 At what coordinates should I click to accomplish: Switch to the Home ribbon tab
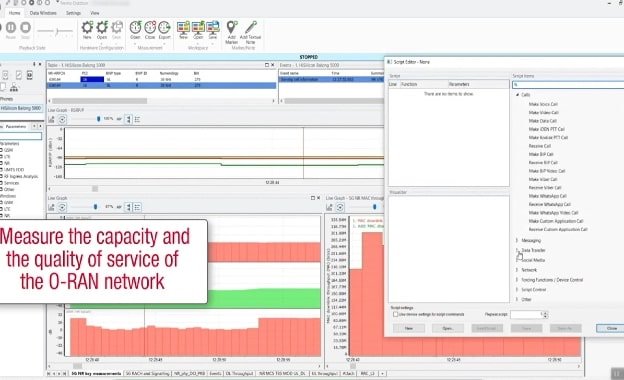[15, 13]
